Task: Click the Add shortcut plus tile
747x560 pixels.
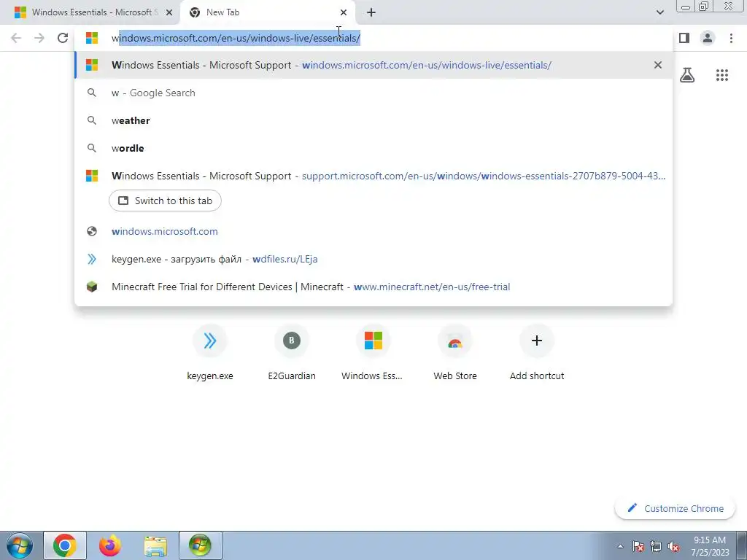Action: 536,352
